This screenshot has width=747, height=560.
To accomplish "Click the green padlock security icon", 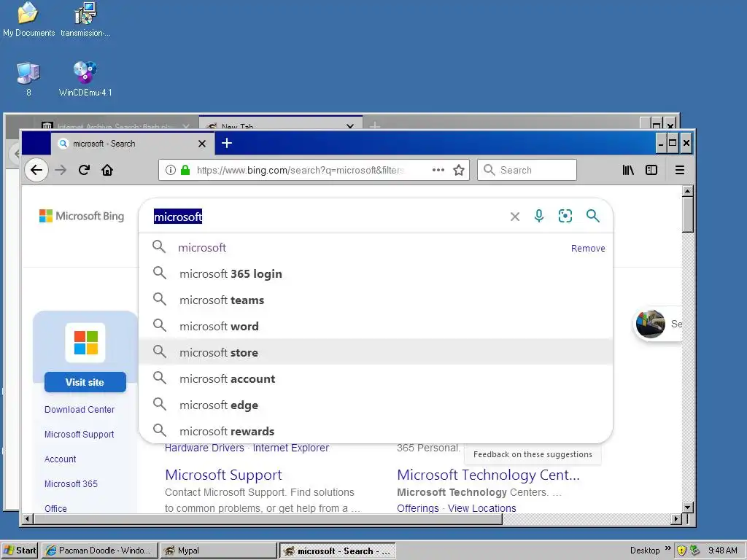I will coord(185,170).
